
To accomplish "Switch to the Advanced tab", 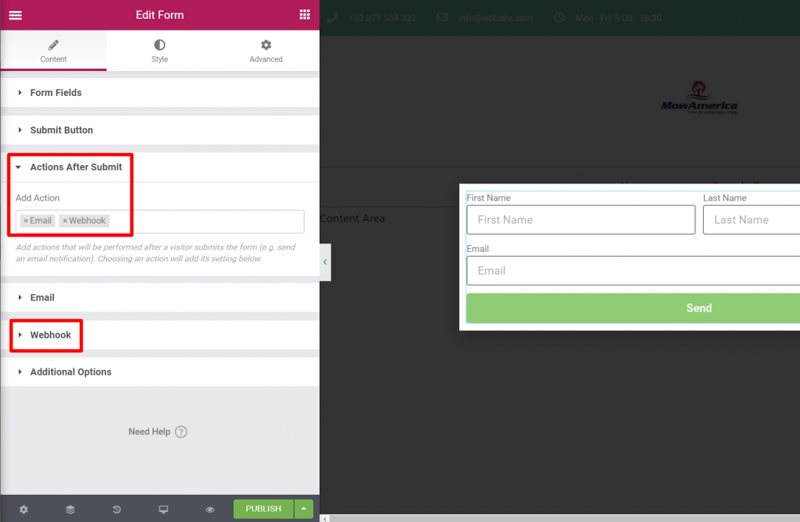I will (x=266, y=51).
